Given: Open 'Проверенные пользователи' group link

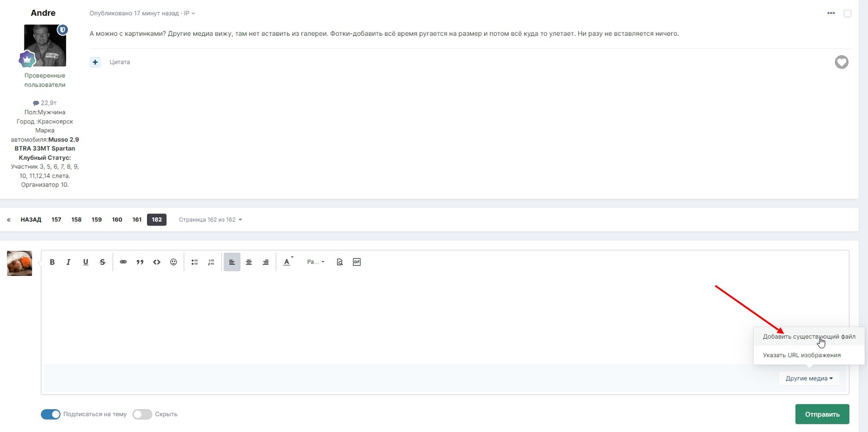Looking at the screenshot, I should click(45, 80).
